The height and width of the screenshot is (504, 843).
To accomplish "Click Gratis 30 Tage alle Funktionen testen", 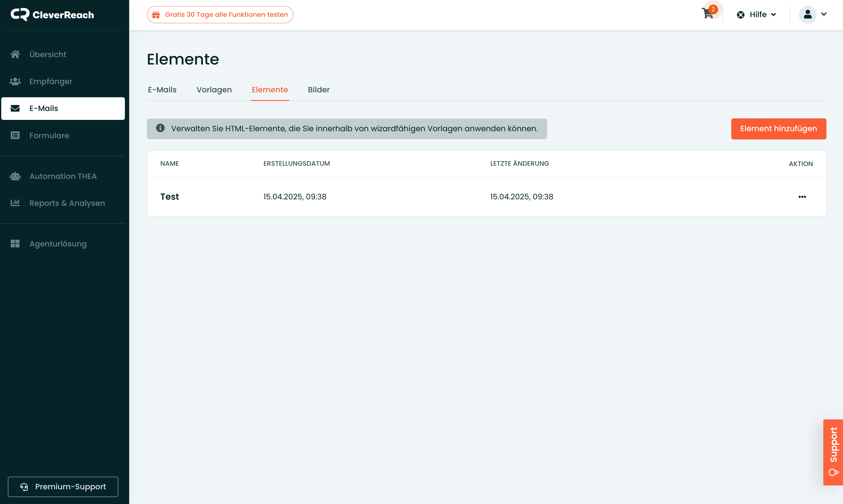I will pyautogui.click(x=220, y=15).
